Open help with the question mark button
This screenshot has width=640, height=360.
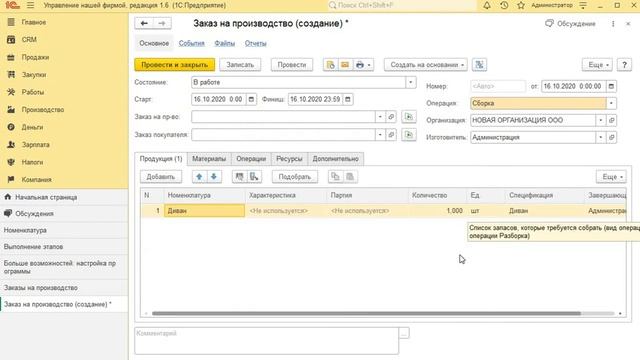pyautogui.click(x=624, y=64)
